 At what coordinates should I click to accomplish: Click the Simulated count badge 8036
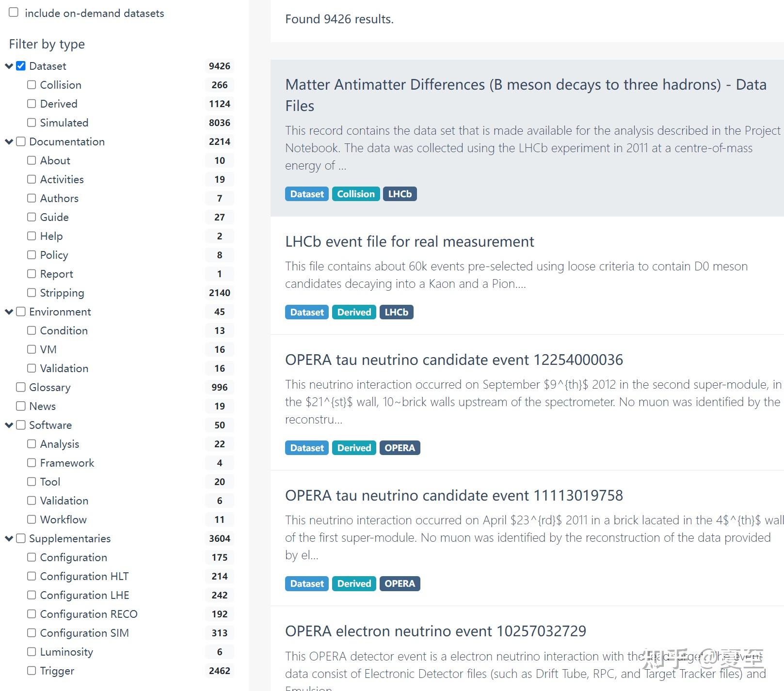220,123
